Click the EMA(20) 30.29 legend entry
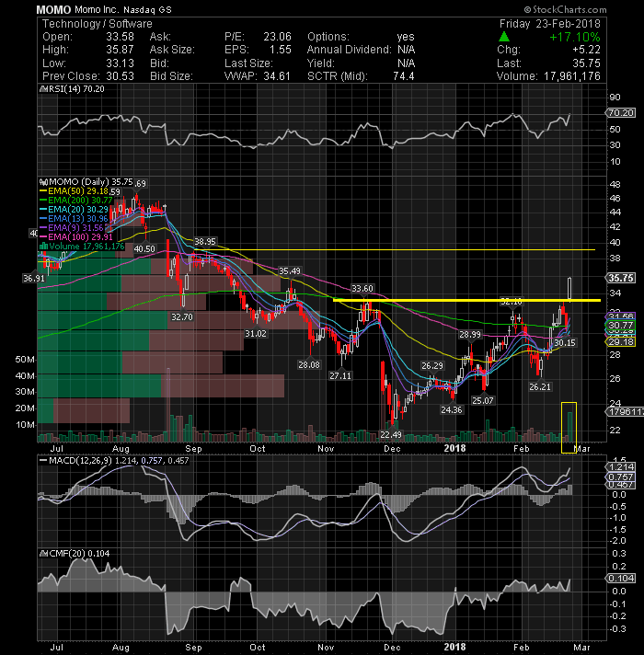Viewport: 644px width, 655px height. 78,209
